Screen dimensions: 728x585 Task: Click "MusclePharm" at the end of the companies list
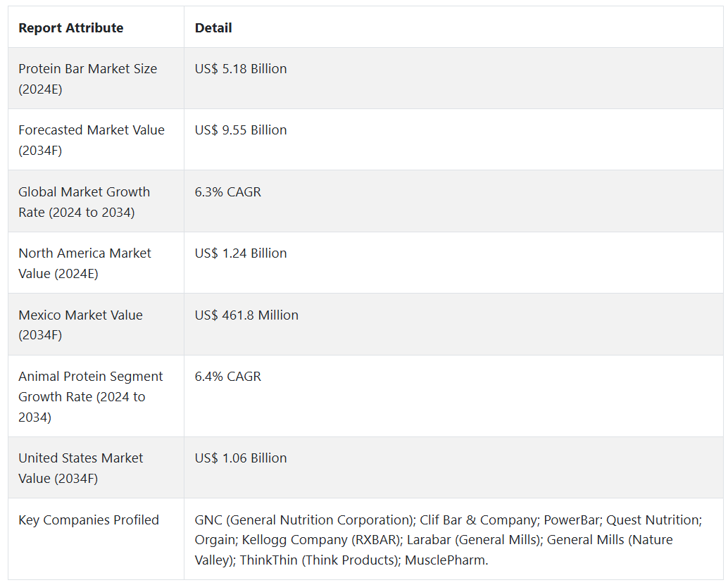(446, 560)
